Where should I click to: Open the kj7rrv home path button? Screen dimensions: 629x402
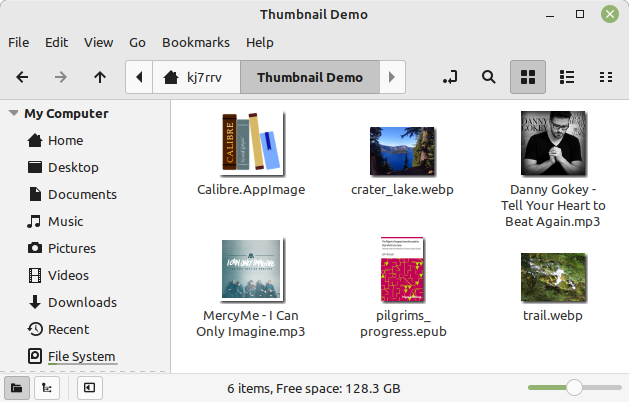197,77
